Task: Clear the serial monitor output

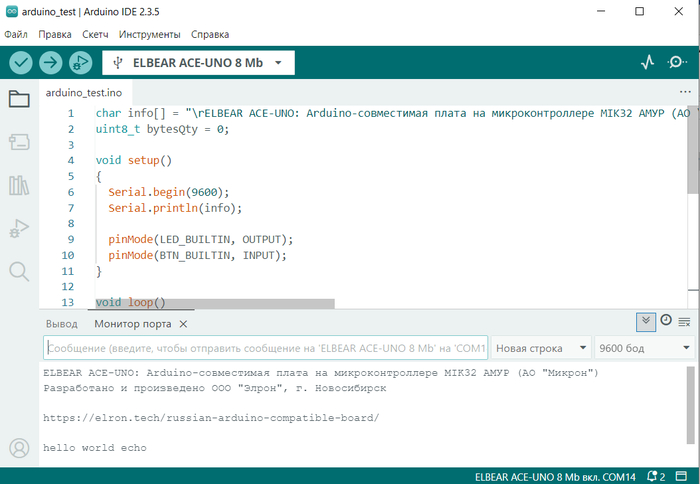Action: (x=685, y=321)
